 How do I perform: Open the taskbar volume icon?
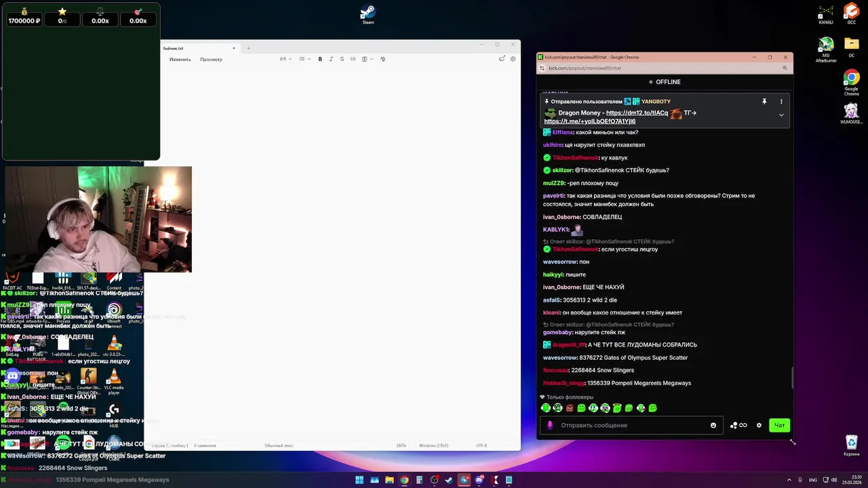833,480
